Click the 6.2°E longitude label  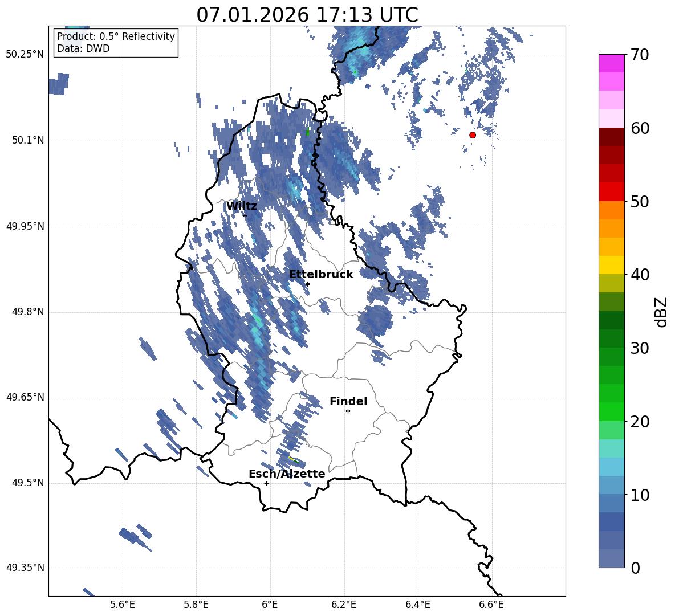(344, 605)
